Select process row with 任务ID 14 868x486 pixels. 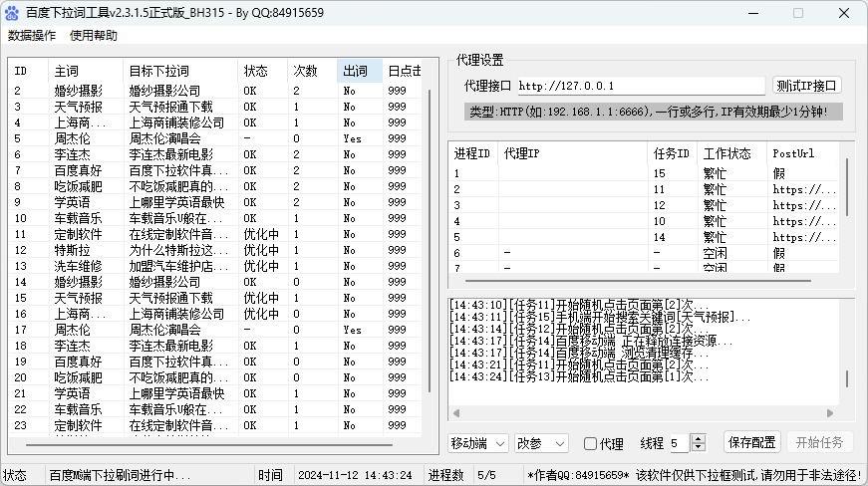[x=645, y=238]
